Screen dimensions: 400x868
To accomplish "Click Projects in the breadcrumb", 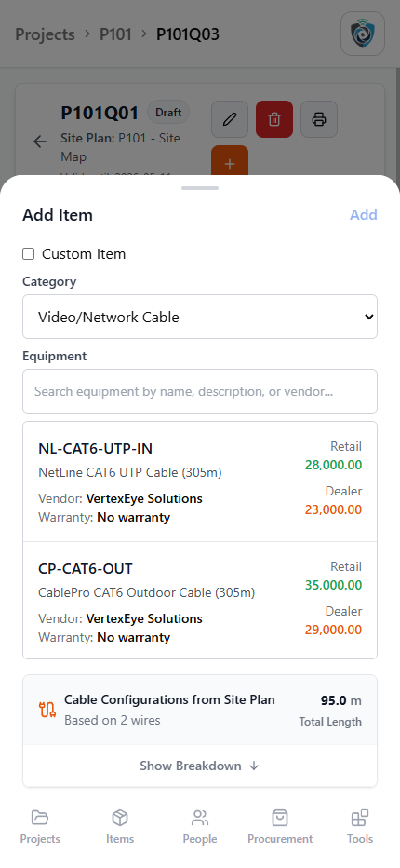I will pos(45,34).
